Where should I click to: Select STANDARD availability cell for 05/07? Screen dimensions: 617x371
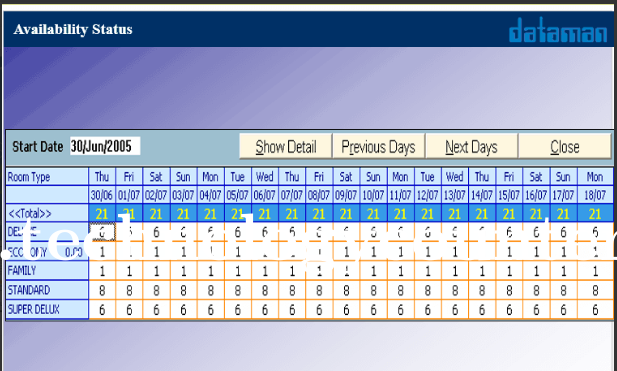point(238,290)
